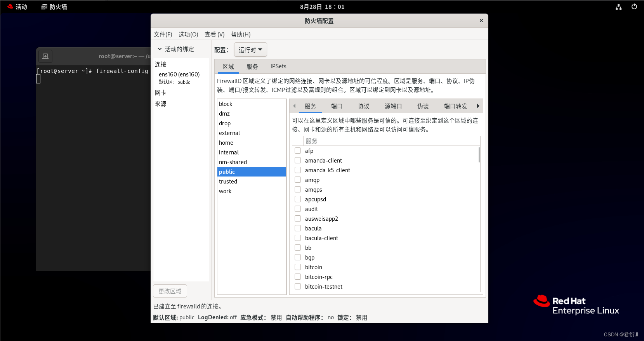Click the 更改区域 button
This screenshot has height=341, width=644.
pos(170,291)
